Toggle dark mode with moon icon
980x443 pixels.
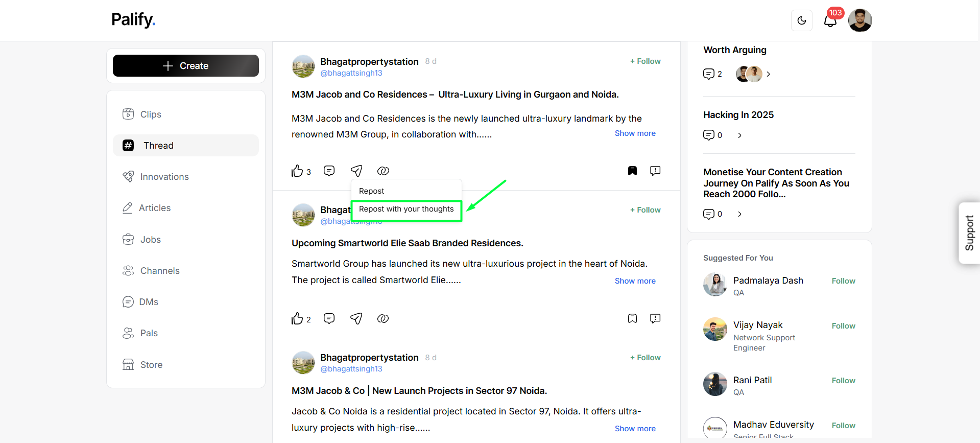coord(801,20)
